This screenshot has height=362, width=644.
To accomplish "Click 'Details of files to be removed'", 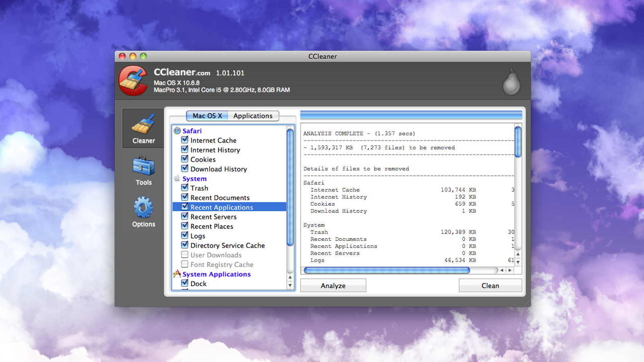I will 356,169.
